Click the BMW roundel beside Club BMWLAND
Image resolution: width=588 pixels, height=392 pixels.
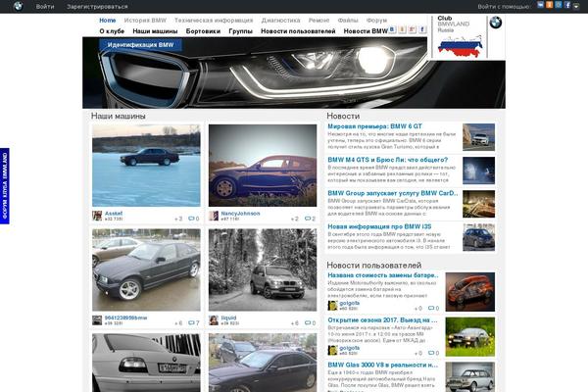[495, 23]
